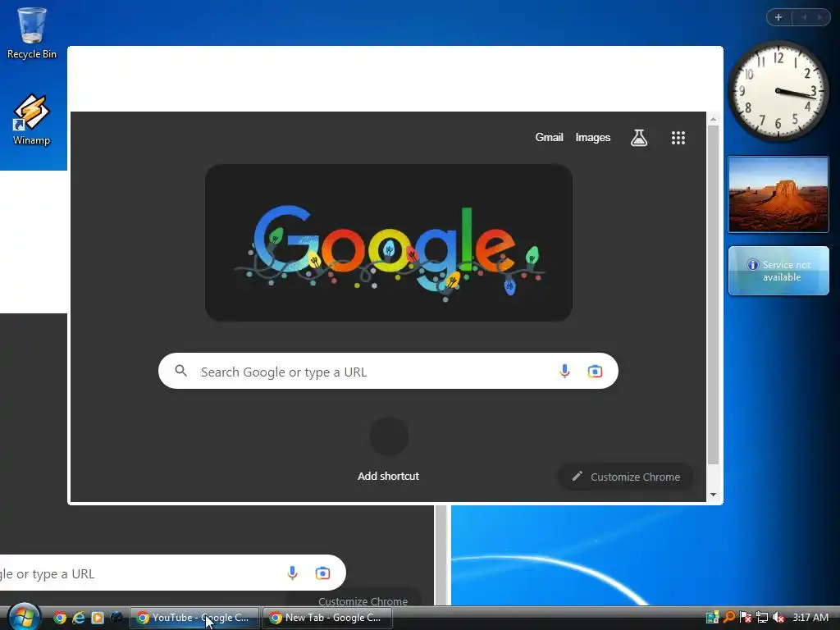This screenshot has width=840, height=630.
Task: Launch Windows Media Player from Quick Launch
Action: 98,618
